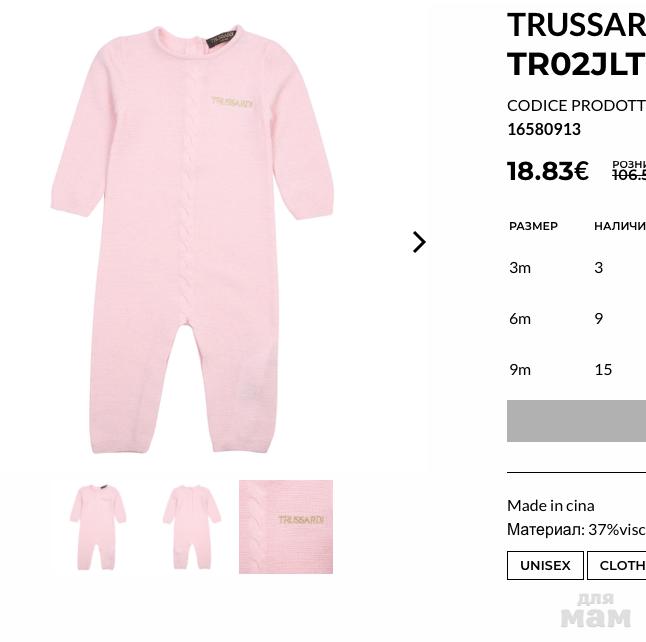
Task: Click the НАЛИЧИ column header
Action: (619, 226)
